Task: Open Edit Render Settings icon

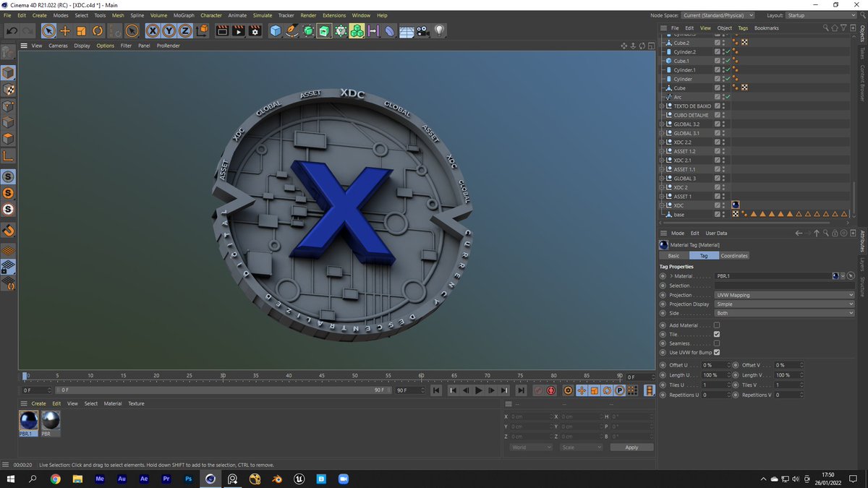Action: click(255, 31)
